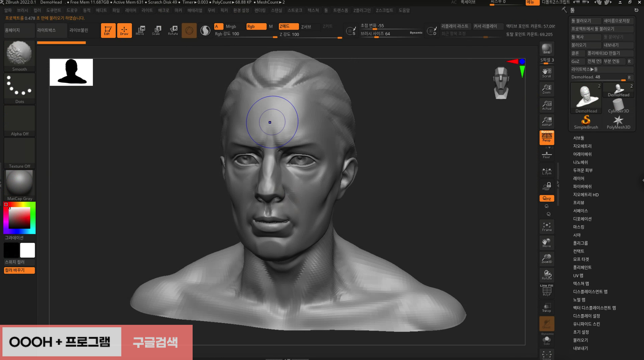Select the Move transform tool
The image size is (644, 360).
[140, 30]
